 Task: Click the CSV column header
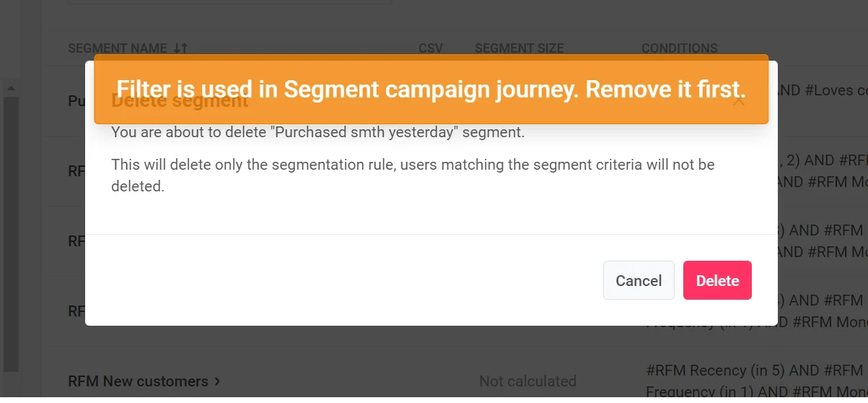click(430, 48)
